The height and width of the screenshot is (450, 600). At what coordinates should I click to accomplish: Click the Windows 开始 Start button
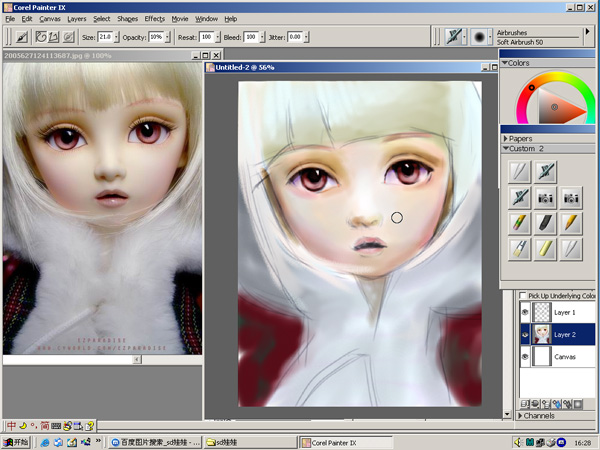(x=16, y=442)
